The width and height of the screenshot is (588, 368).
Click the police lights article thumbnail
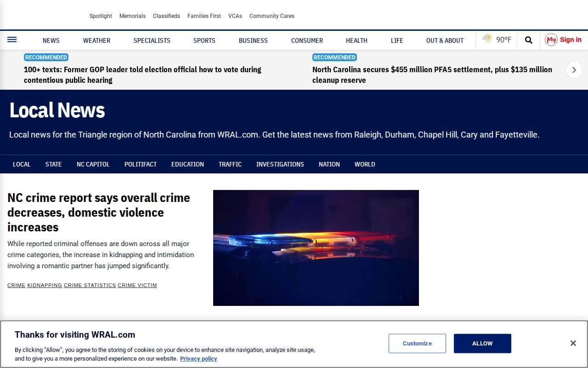click(316, 248)
